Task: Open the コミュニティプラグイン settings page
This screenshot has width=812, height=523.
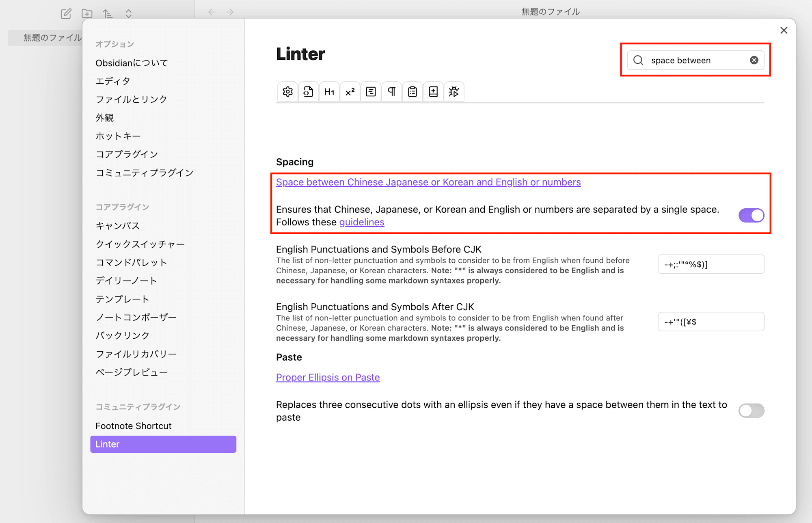Action: pyautogui.click(x=145, y=173)
